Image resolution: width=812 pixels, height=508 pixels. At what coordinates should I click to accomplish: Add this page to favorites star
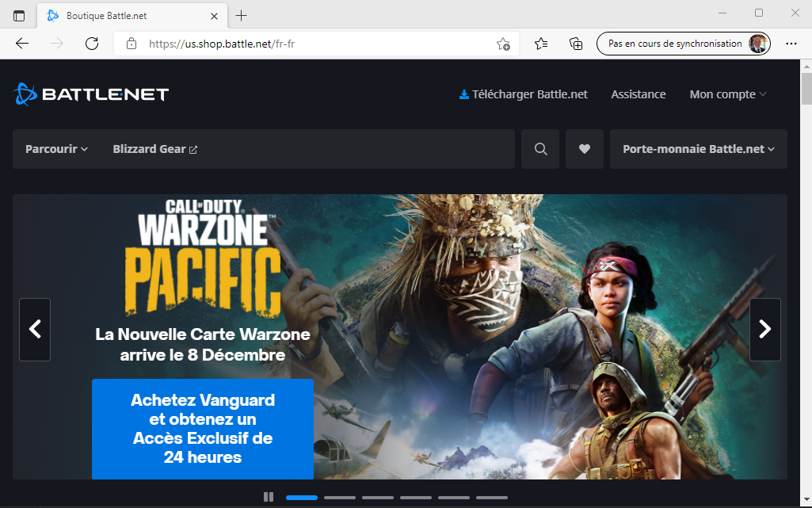point(503,44)
